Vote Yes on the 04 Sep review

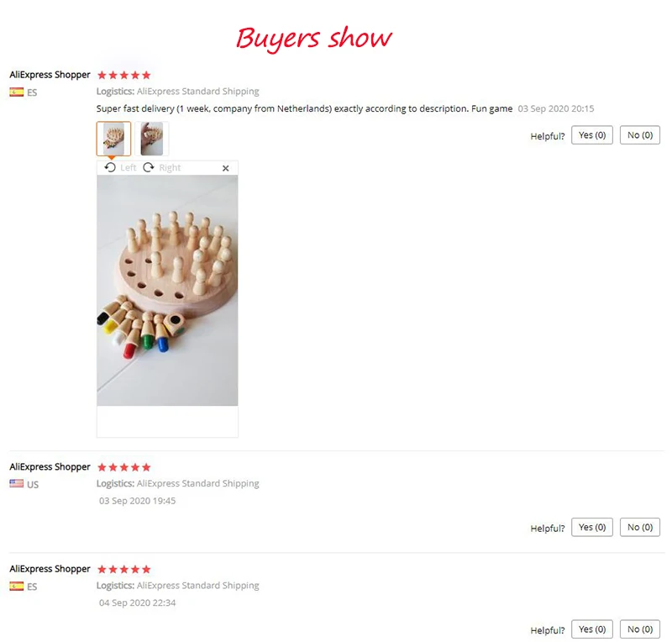tap(592, 629)
